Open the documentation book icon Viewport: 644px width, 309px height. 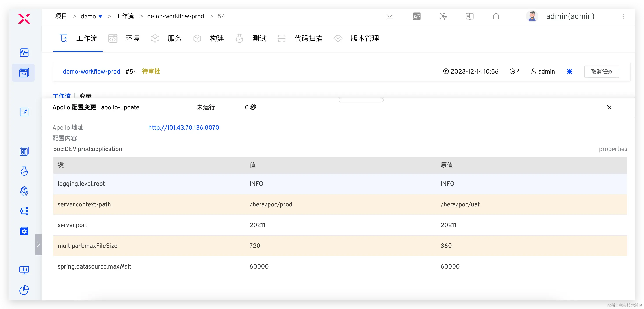pos(469,17)
